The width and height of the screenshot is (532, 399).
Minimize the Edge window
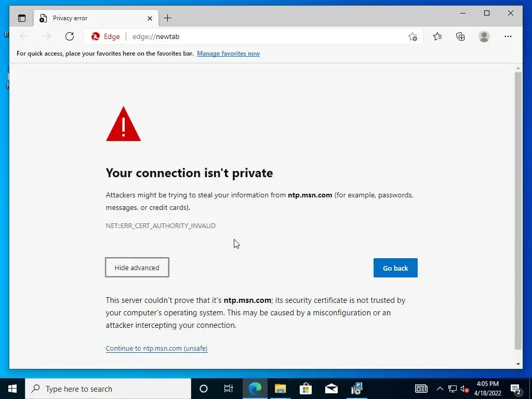[463, 13]
